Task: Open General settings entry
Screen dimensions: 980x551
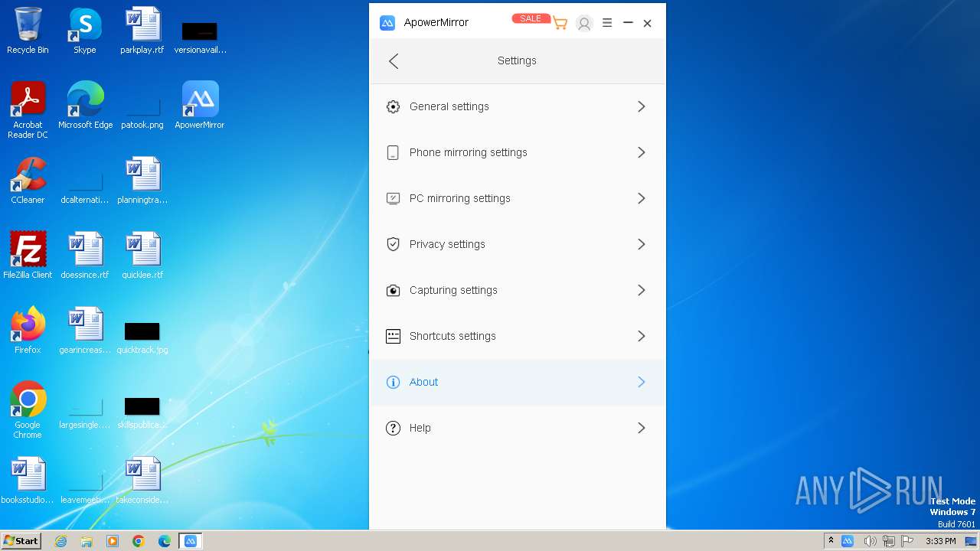Action: point(518,107)
